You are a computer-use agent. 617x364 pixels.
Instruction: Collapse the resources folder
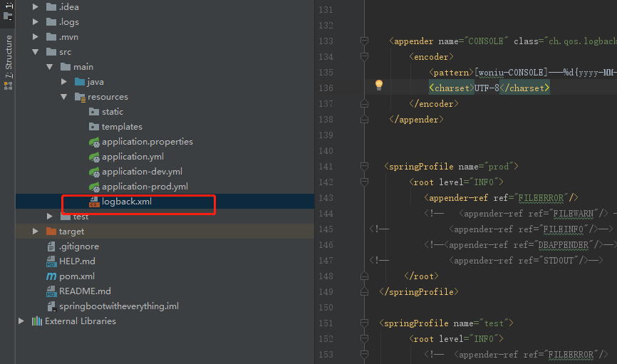(x=63, y=97)
